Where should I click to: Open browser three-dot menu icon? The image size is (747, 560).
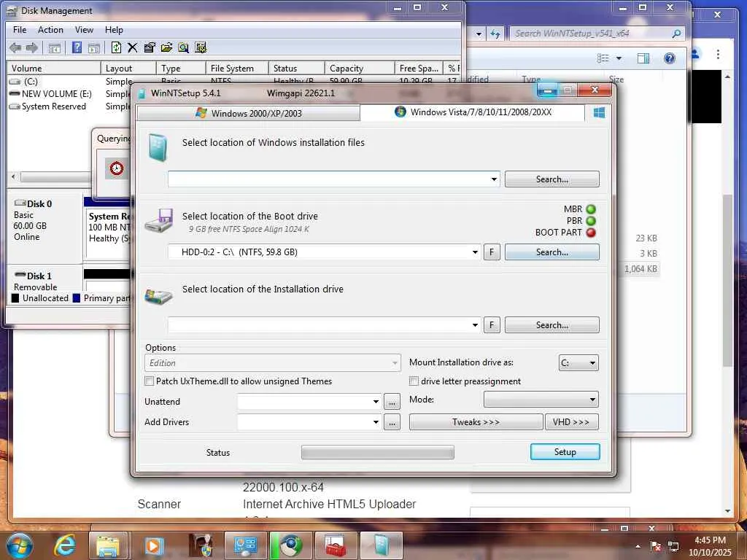718,54
